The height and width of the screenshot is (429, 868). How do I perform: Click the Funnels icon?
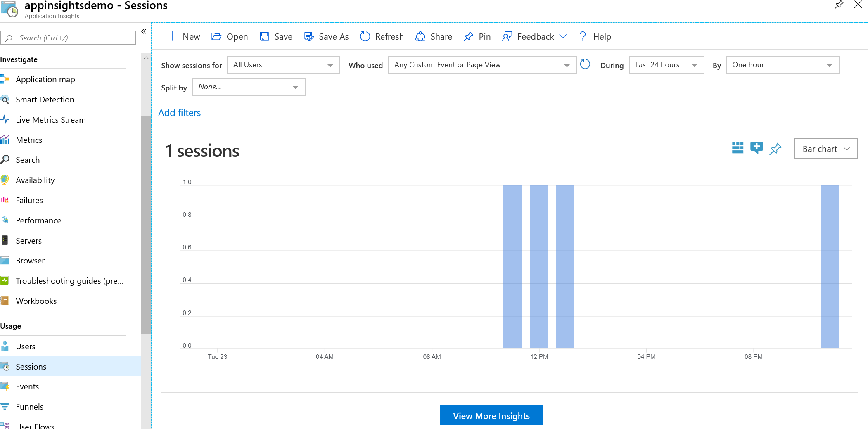[x=5, y=406]
